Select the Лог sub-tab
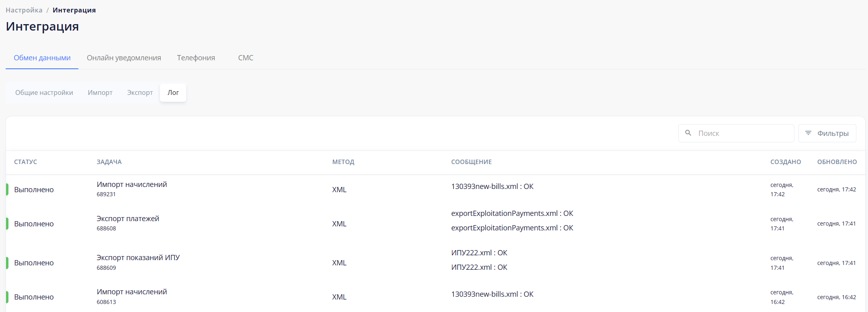The image size is (868, 312). (x=173, y=92)
